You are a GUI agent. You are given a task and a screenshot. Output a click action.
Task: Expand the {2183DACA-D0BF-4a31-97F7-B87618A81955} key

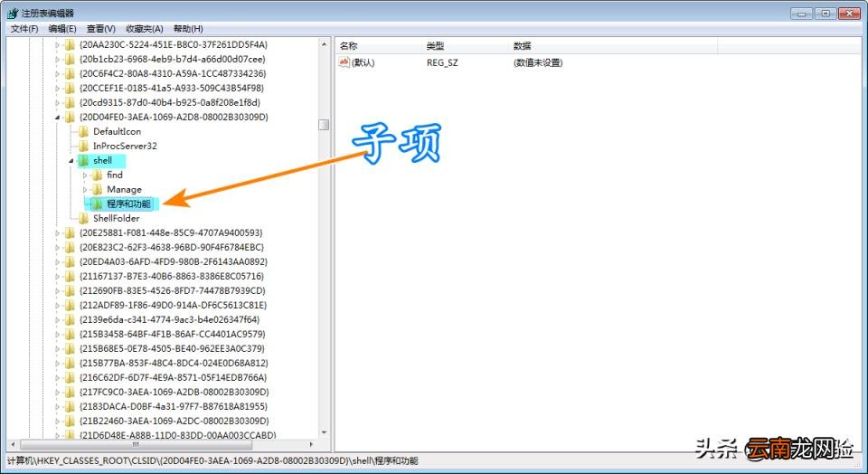coord(57,406)
